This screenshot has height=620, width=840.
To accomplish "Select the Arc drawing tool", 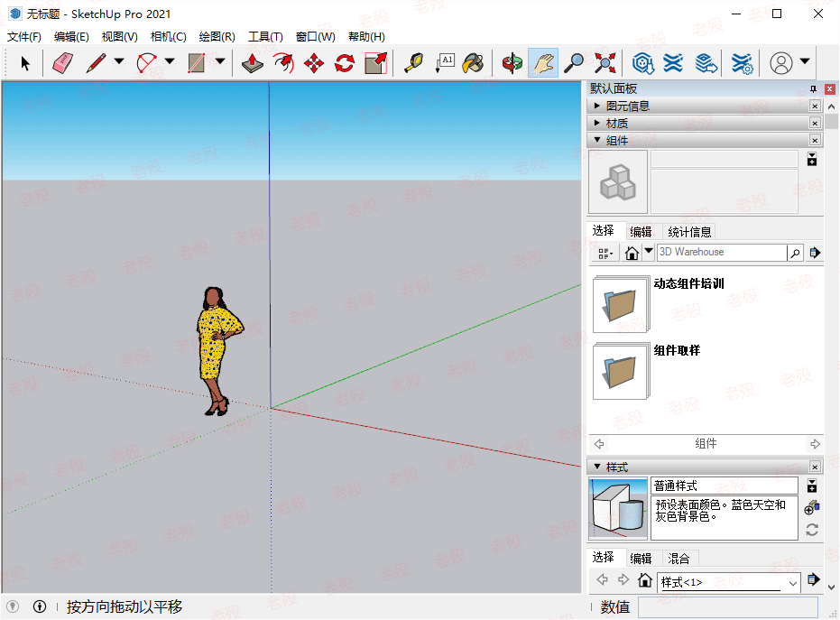I will [146, 63].
